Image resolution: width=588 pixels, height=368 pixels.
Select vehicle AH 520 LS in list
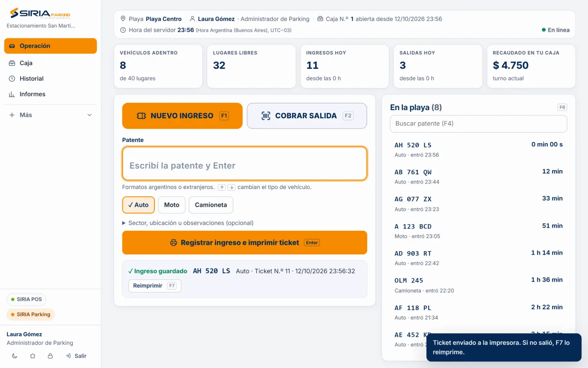[x=478, y=149]
